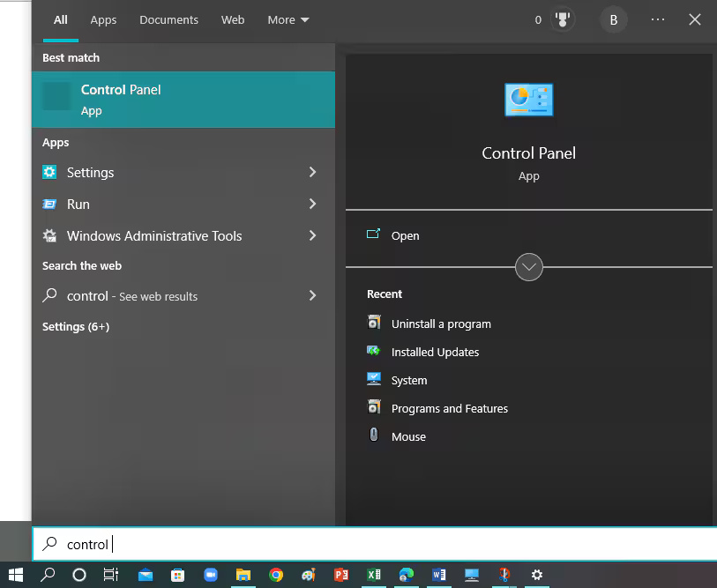717x588 pixels.
Task: Open Installed Updates from Recent
Action: click(434, 352)
